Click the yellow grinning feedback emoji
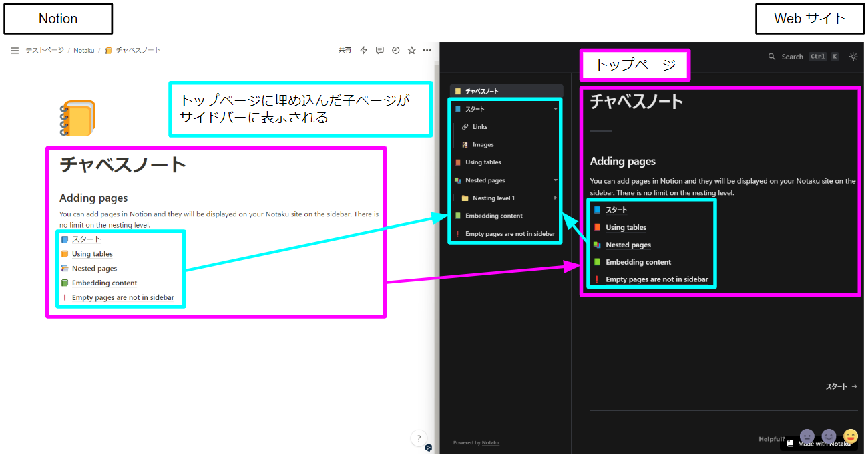The image size is (868, 457). (x=850, y=436)
